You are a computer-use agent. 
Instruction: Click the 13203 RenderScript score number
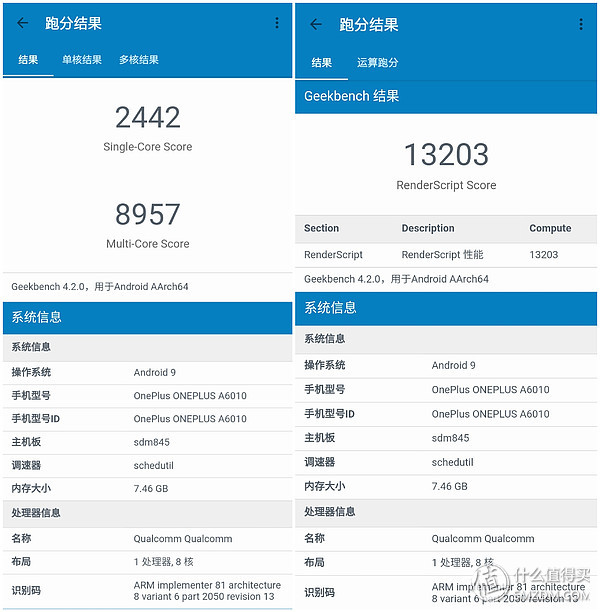(x=446, y=155)
